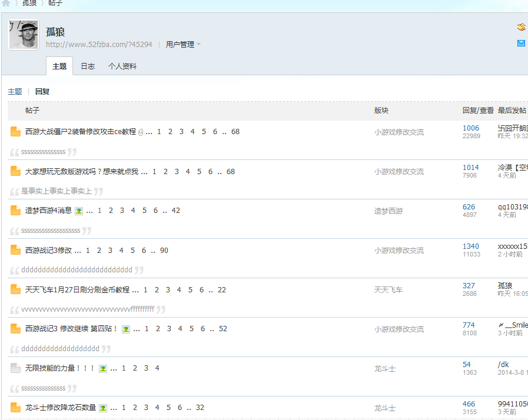528x420 pixels.
Task: Click the image icon after 龙斗士修改降龙石数量
Action: pyautogui.click(x=103, y=408)
